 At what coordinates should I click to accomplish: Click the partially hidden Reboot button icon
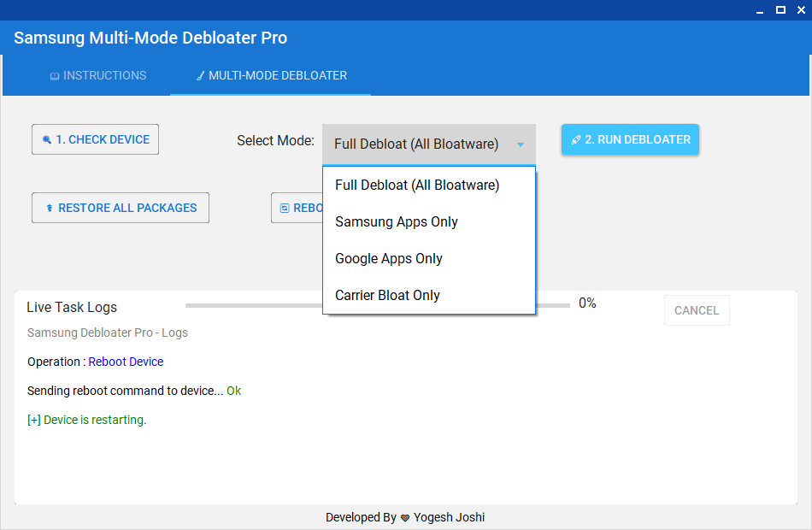[285, 209]
